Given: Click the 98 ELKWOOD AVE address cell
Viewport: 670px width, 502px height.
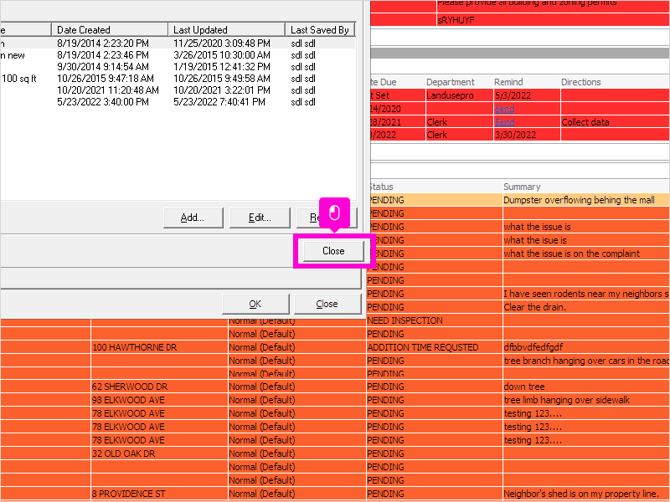Looking at the screenshot, I should coord(159,400).
